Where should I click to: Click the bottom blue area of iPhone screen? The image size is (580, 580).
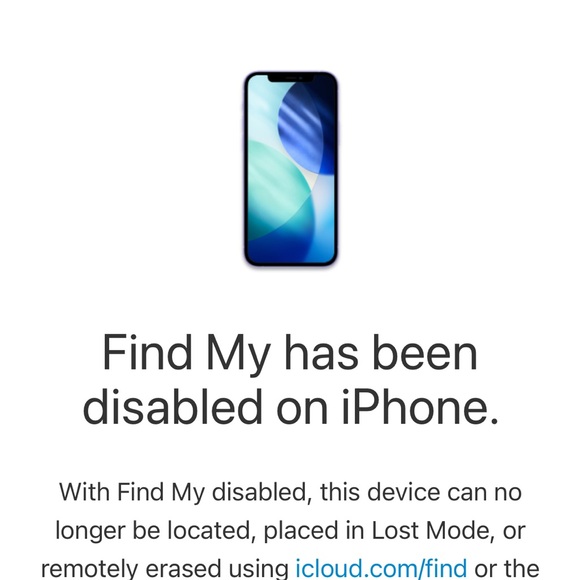[x=291, y=250]
